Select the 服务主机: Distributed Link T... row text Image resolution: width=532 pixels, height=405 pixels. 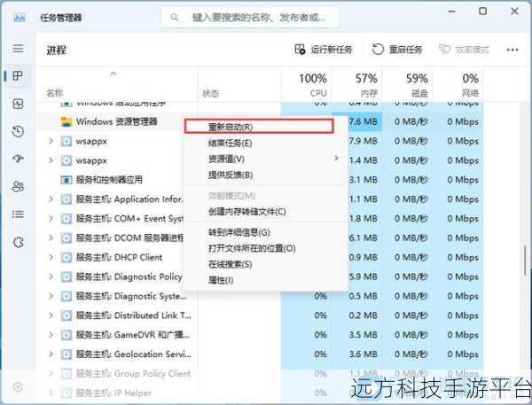click(133, 315)
